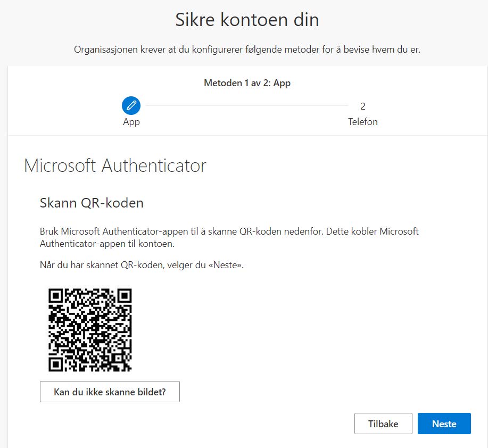
Task: Select the step 2 number indicator
Action: (362, 106)
